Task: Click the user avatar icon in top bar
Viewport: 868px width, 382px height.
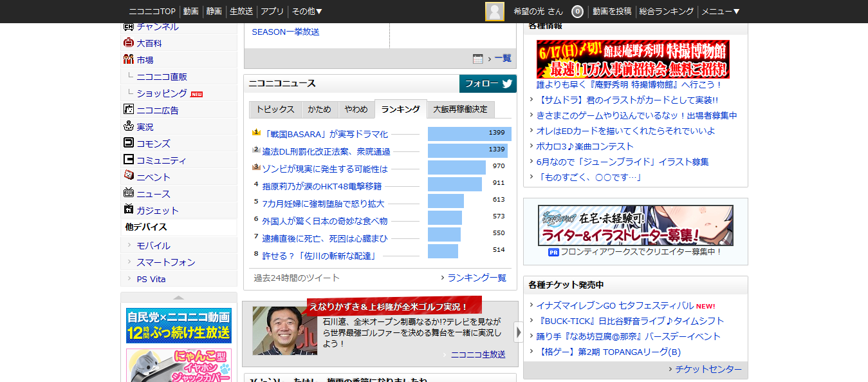Action: pos(495,12)
